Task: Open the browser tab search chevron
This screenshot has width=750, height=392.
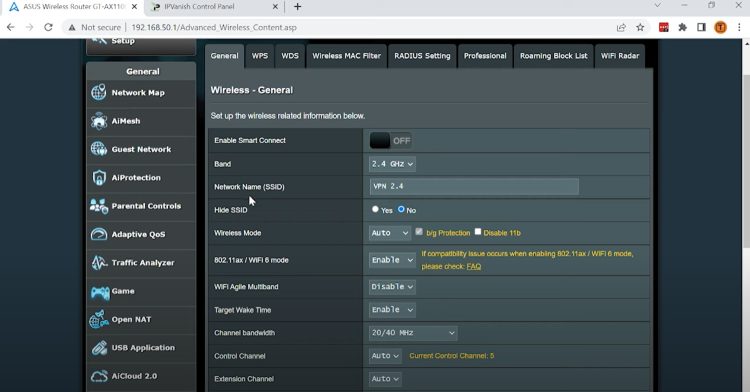Action: click(657, 5)
